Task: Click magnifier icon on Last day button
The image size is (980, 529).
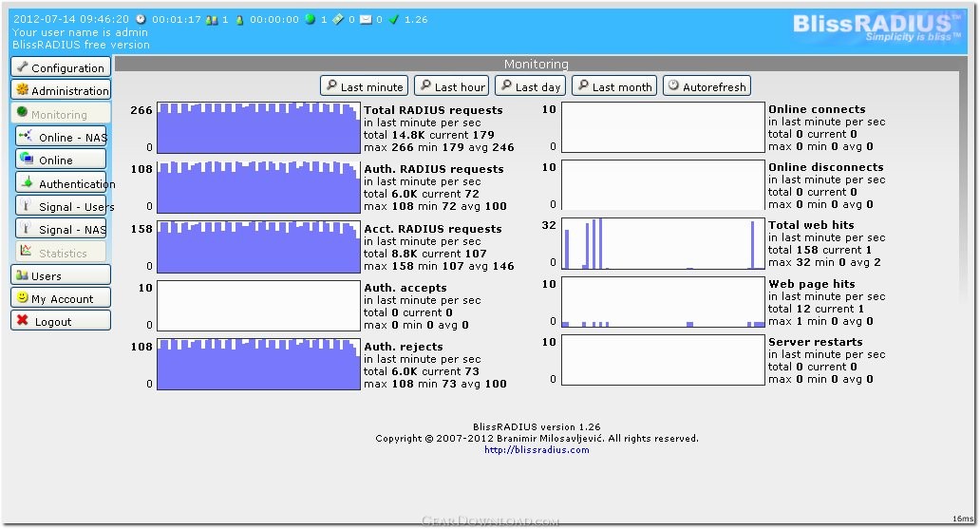Action: pos(506,85)
